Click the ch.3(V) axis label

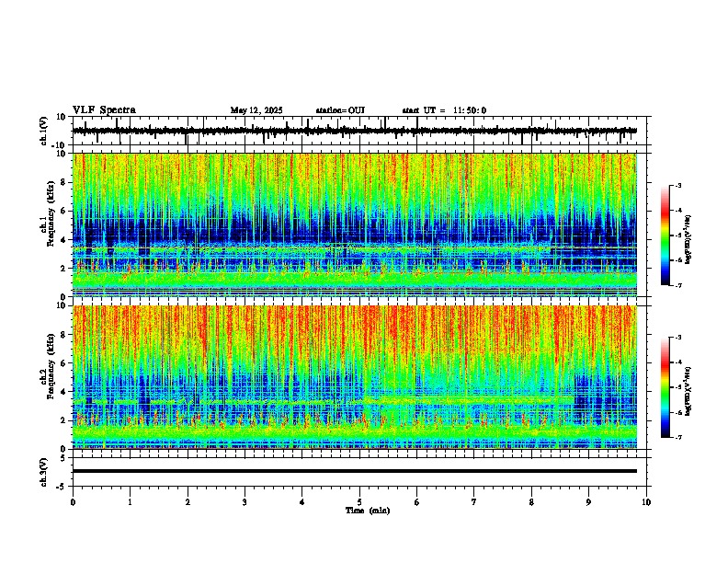click(44, 472)
